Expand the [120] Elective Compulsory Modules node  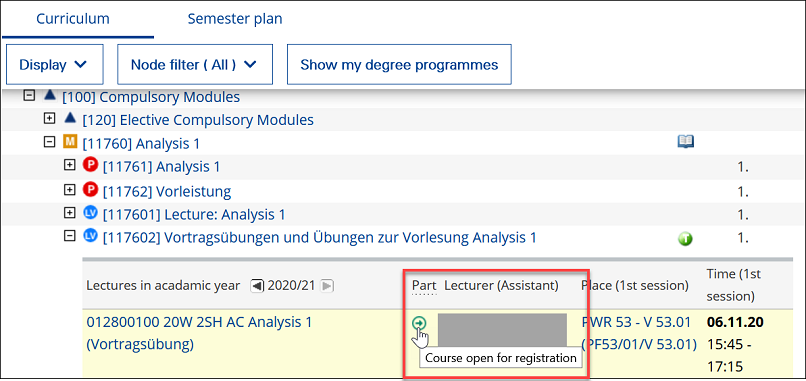[x=49, y=119]
